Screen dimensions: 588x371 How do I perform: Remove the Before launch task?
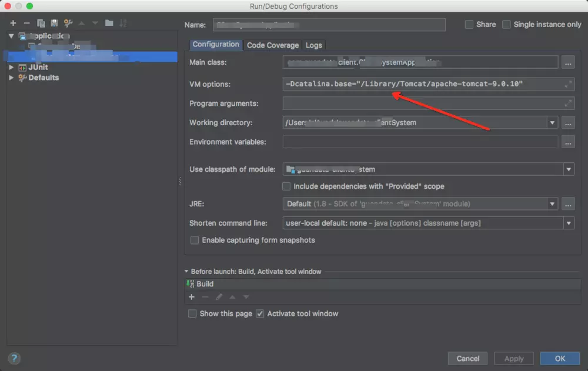[x=205, y=297]
